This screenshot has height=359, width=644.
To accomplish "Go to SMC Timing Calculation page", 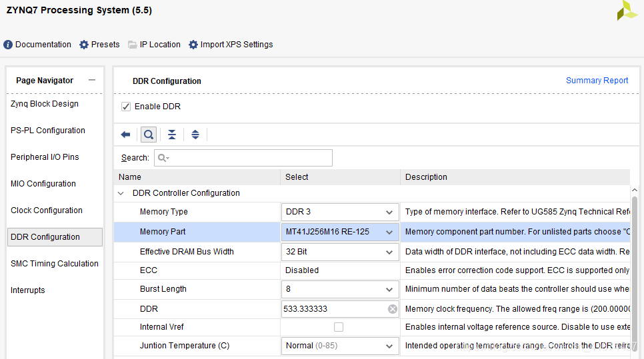I will (x=55, y=264).
